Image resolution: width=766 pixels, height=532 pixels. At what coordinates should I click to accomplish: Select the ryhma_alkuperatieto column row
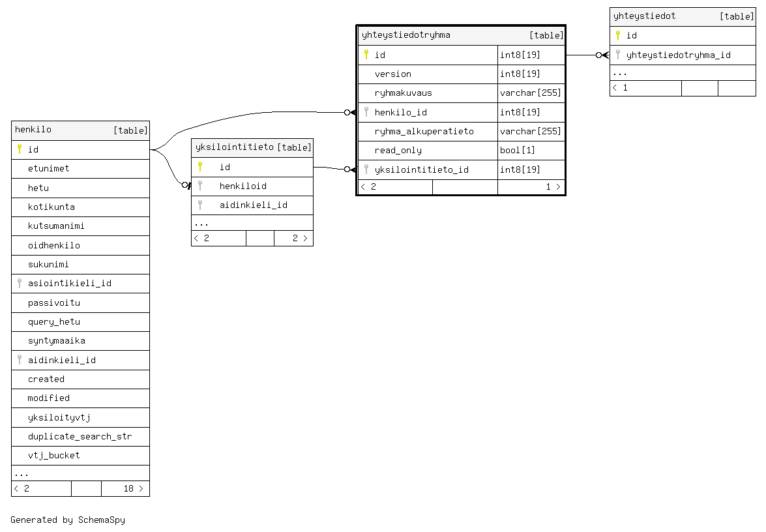tap(424, 131)
